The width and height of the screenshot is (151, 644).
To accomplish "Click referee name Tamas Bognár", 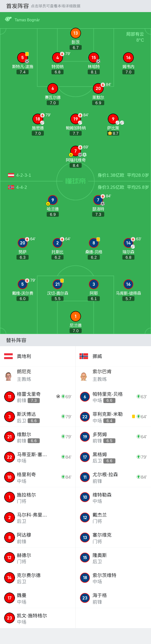I will click(x=27, y=20).
